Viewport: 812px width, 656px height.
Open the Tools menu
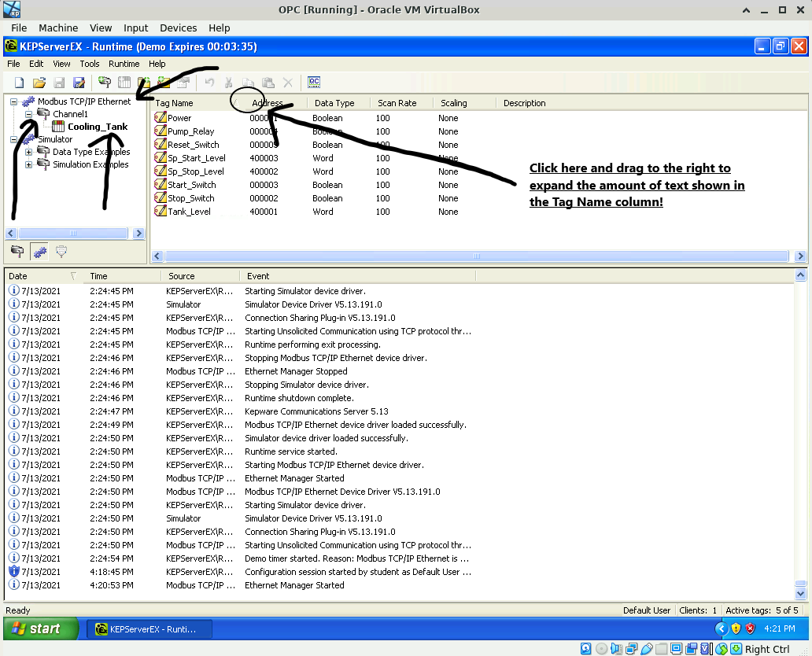[90, 64]
